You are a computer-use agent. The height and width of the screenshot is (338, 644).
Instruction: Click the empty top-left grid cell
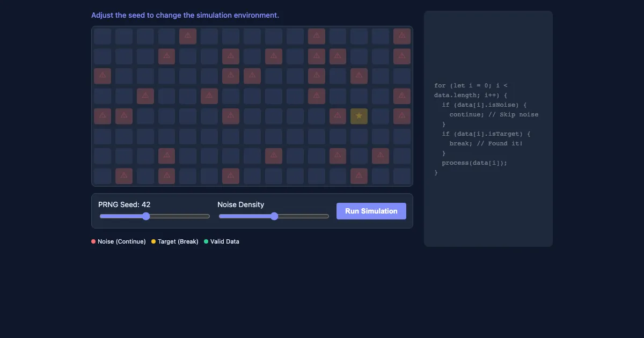[102, 36]
